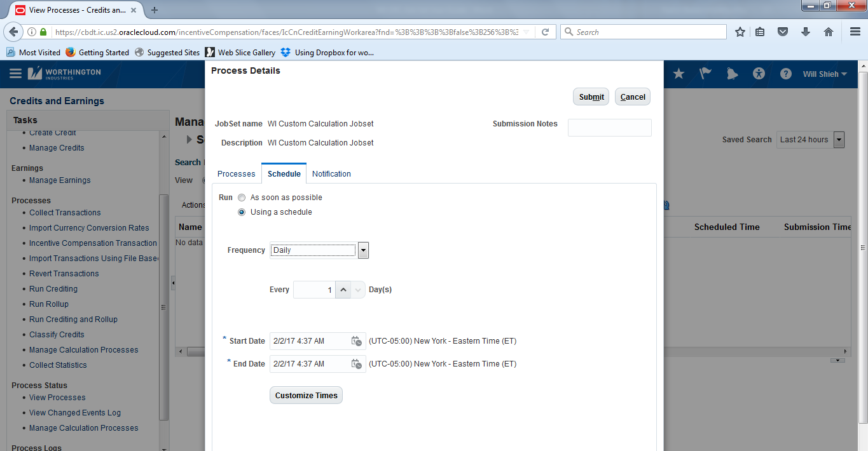Open the Getting Started bookmark
The image size is (868, 451).
(x=97, y=53)
